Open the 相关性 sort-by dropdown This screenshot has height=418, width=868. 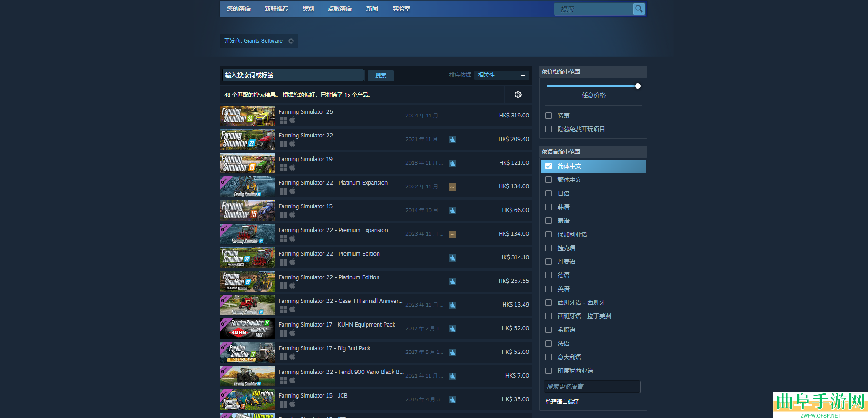click(x=501, y=75)
